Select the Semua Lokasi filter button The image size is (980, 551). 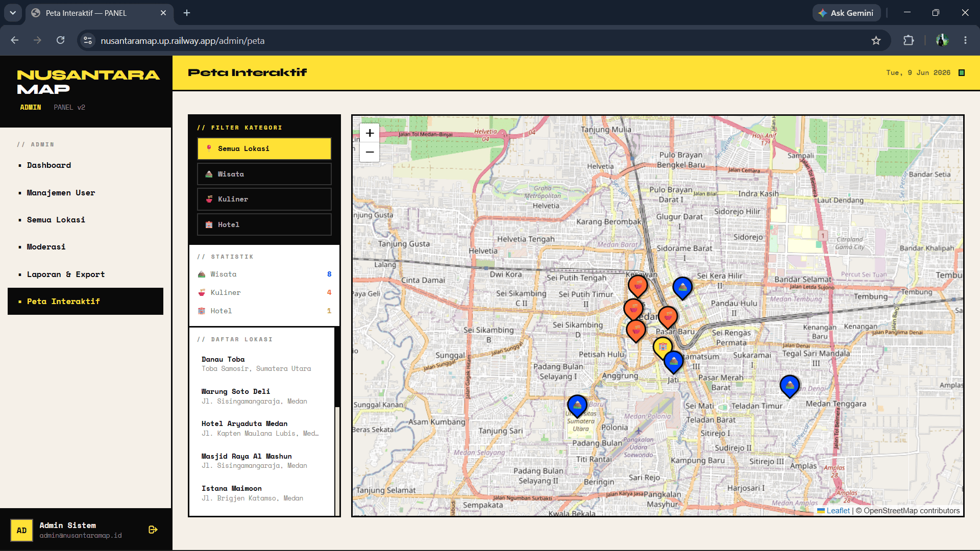tap(264, 148)
